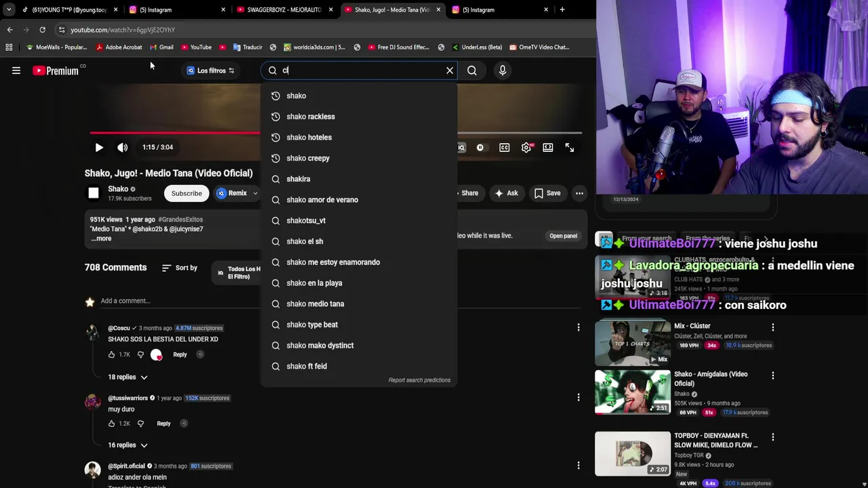
Task: Toggle closed captions CC button
Action: click(x=505, y=147)
